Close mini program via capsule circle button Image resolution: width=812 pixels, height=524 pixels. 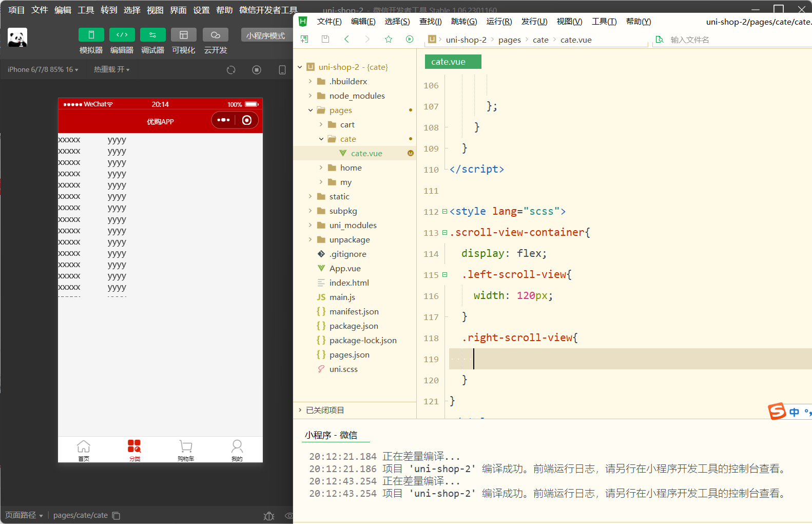(247, 120)
